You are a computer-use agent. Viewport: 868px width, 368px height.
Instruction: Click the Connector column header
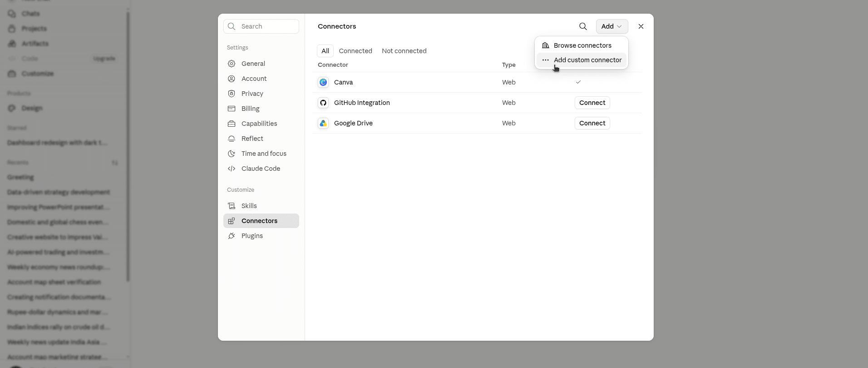point(333,65)
